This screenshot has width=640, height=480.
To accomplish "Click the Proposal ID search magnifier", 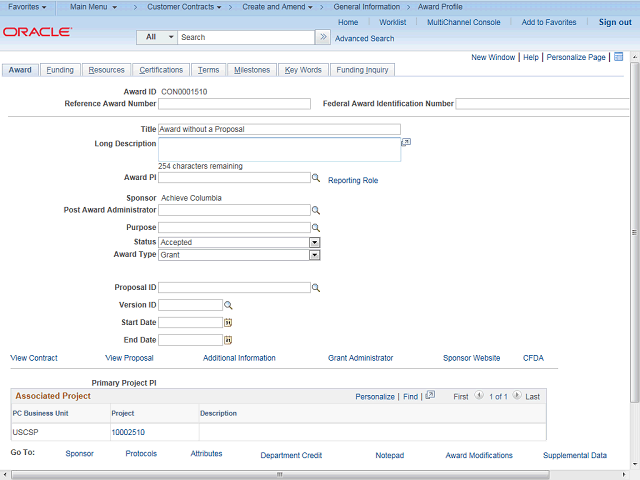I will point(315,288).
